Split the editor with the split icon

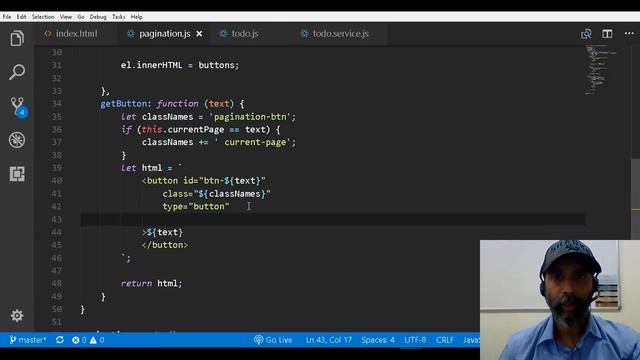click(x=607, y=34)
